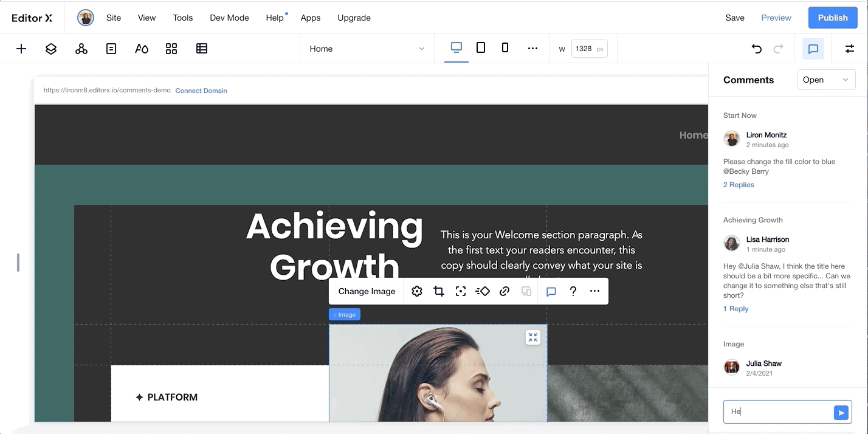Click the Editor X logo
Image resolution: width=868 pixels, height=434 pixels.
click(x=32, y=18)
